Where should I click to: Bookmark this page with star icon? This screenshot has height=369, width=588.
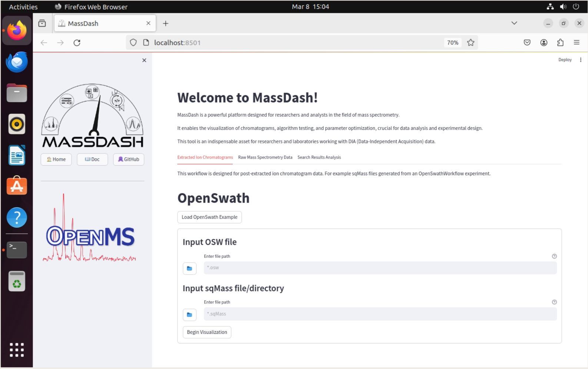471,43
